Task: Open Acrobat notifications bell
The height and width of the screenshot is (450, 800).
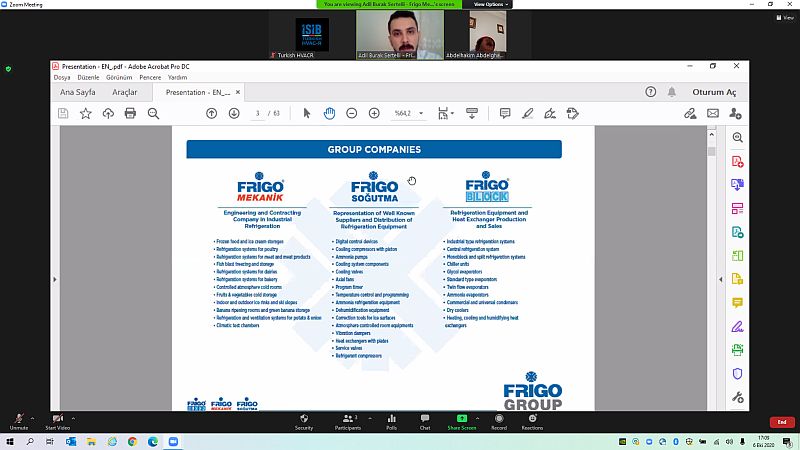Action: [x=672, y=92]
